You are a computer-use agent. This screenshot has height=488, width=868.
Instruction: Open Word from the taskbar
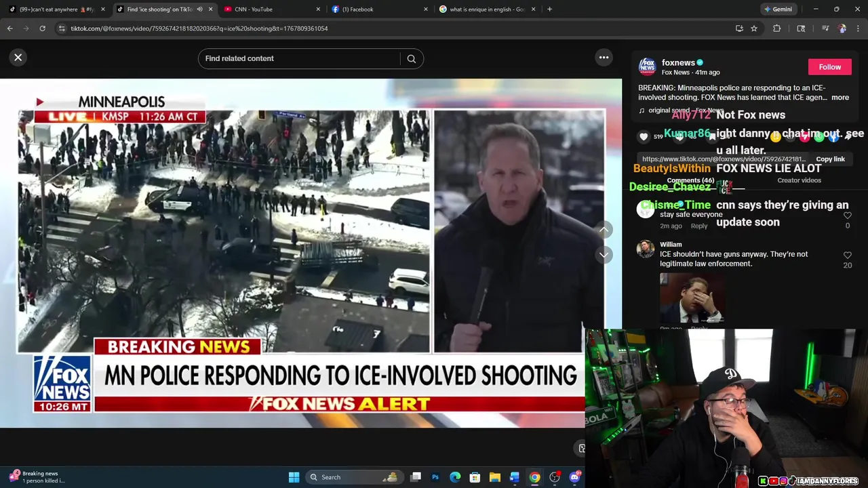pos(515,477)
